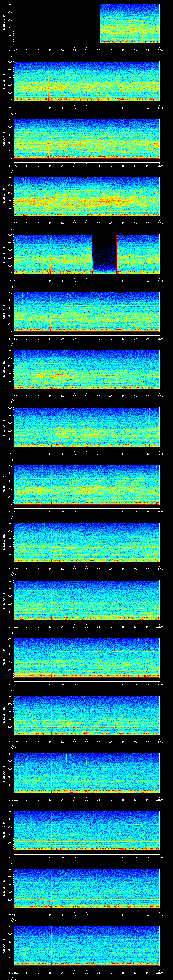Select the 17:00 end-of-axis time label
The width and height of the screenshot is (173, 980).
159,454
